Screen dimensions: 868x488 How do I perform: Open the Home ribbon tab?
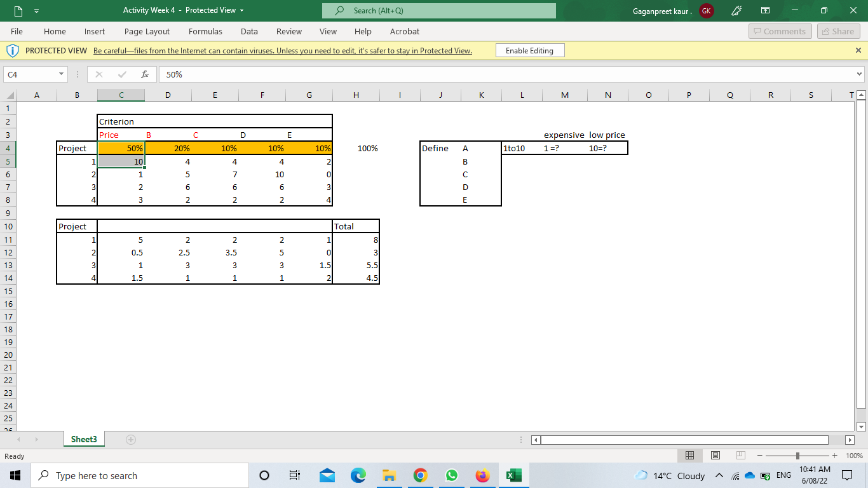[55, 31]
